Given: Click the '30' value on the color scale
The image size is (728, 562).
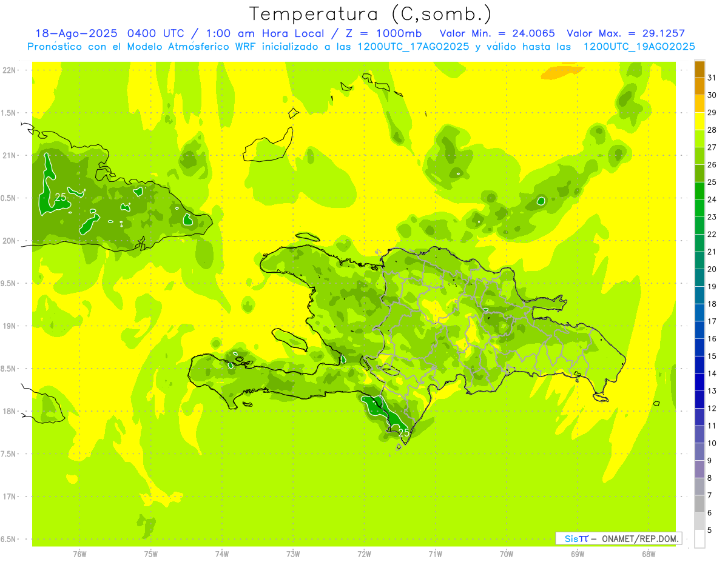Looking at the screenshot, I should point(712,95).
